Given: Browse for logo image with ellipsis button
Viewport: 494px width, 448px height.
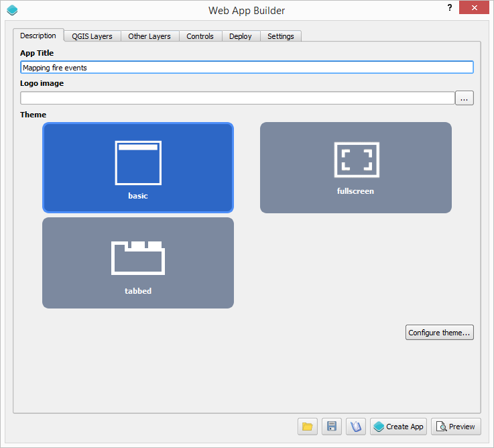Looking at the screenshot, I should pyautogui.click(x=465, y=99).
